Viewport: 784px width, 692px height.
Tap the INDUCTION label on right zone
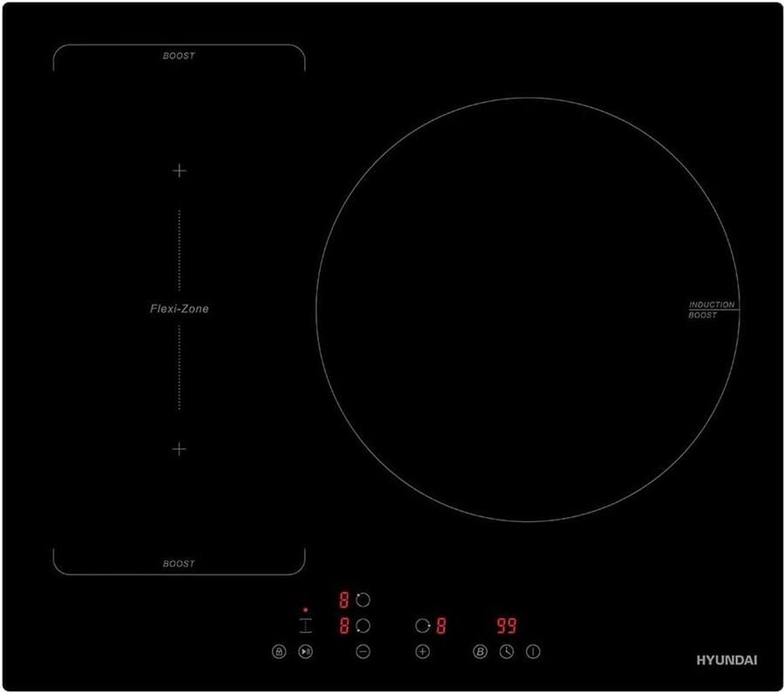[712, 304]
